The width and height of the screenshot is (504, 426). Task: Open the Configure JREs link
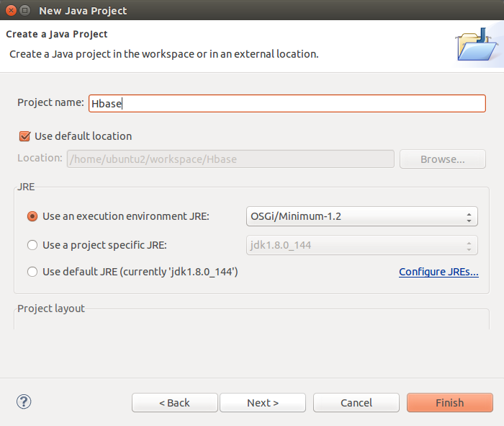(438, 272)
